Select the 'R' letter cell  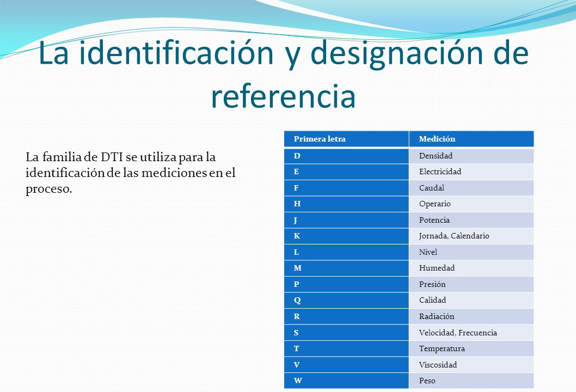346,316
